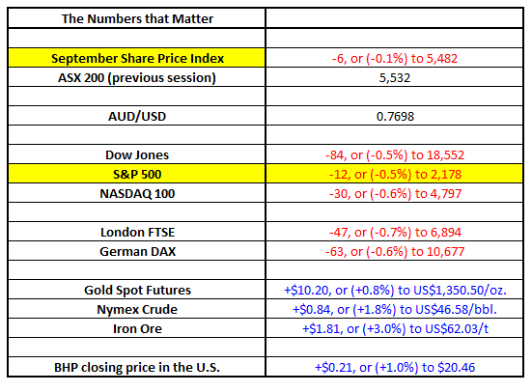The height and width of the screenshot is (392, 532).
Task: Select the ASX 200 (previous session) label
Action: click(137, 77)
